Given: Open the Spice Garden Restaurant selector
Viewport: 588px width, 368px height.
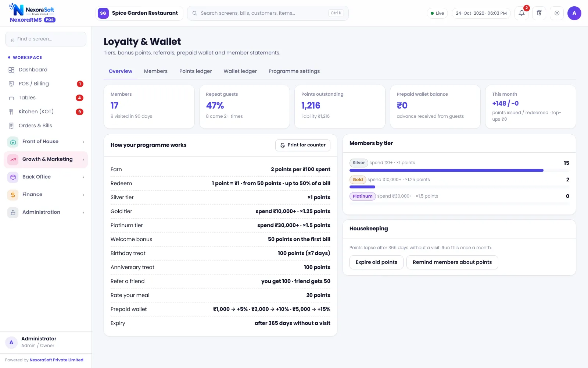Looking at the screenshot, I should click(139, 13).
